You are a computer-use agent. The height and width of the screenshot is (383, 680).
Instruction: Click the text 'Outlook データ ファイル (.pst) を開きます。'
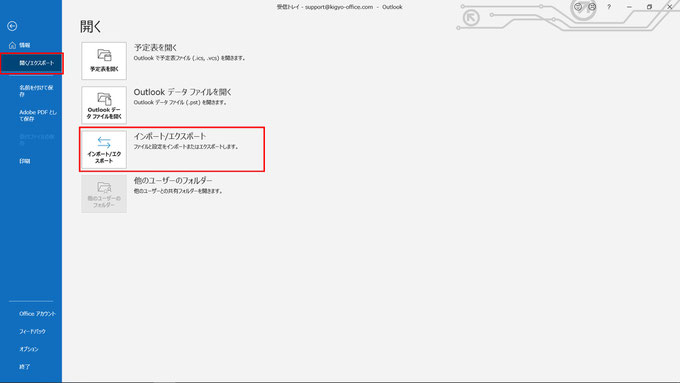point(180,103)
